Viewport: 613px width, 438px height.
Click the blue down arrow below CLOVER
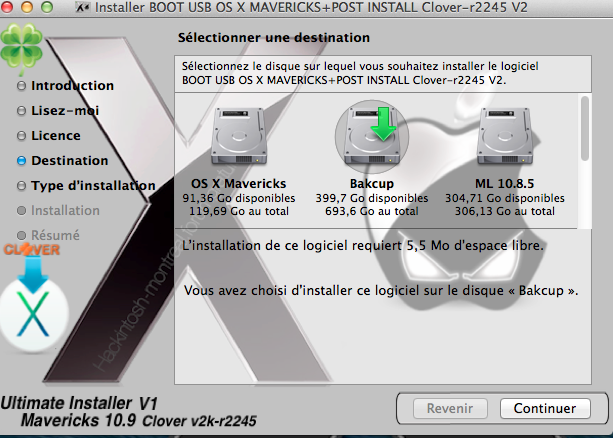pos(33,275)
